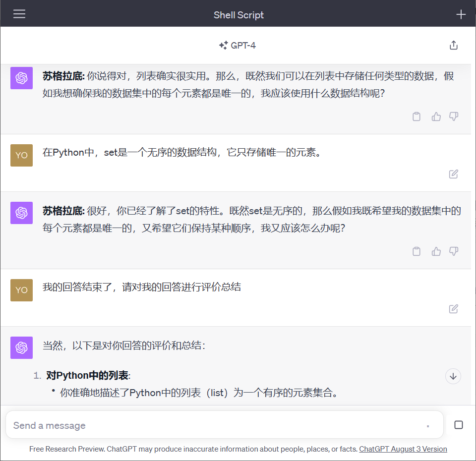Edit the evaluation request message
Image resolution: width=476 pixels, height=461 pixels.
tap(453, 309)
